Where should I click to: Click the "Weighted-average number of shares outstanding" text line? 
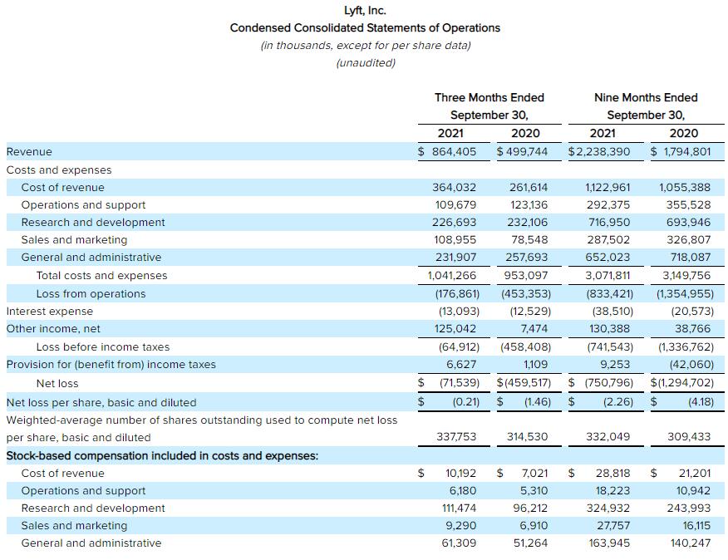tap(202, 420)
